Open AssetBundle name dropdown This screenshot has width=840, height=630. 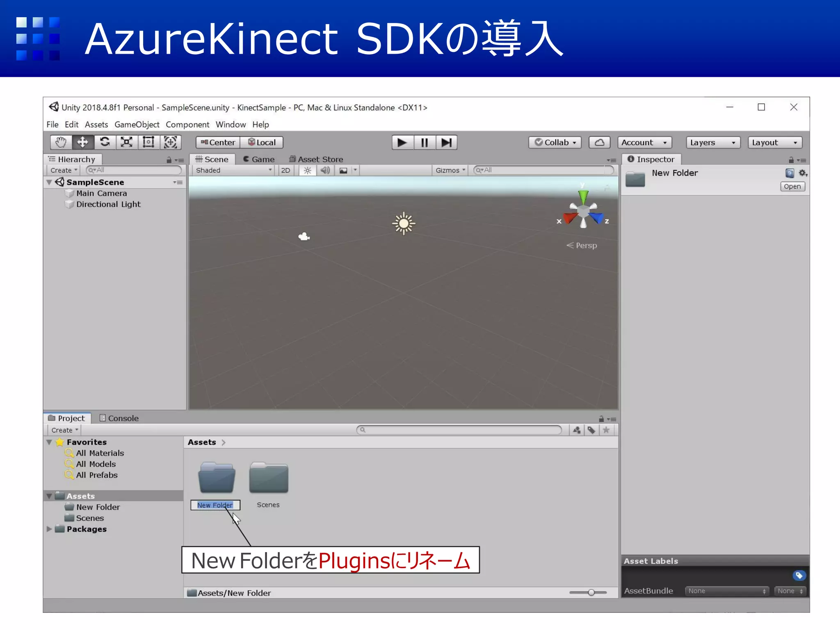click(x=727, y=591)
